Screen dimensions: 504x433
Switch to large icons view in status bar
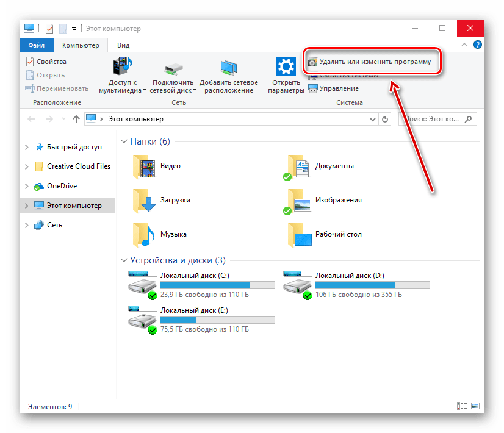tap(475, 406)
